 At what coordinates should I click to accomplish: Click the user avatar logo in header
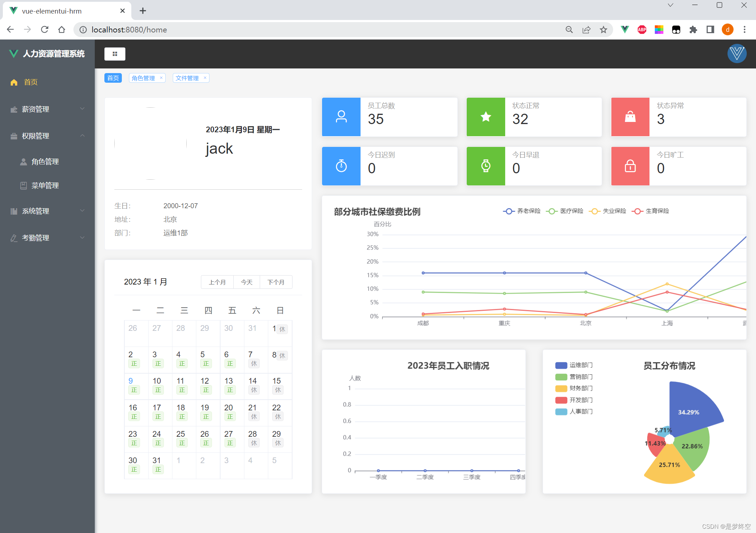tap(736, 54)
